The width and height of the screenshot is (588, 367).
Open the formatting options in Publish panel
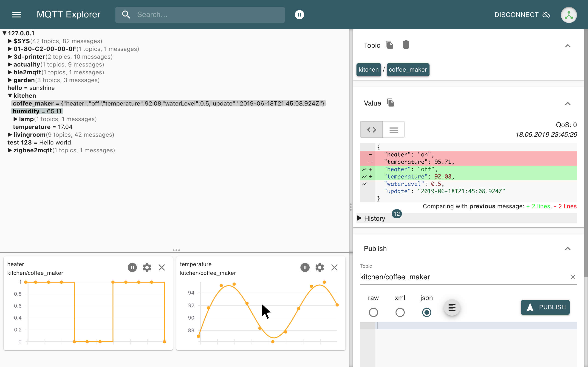(452, 307)
